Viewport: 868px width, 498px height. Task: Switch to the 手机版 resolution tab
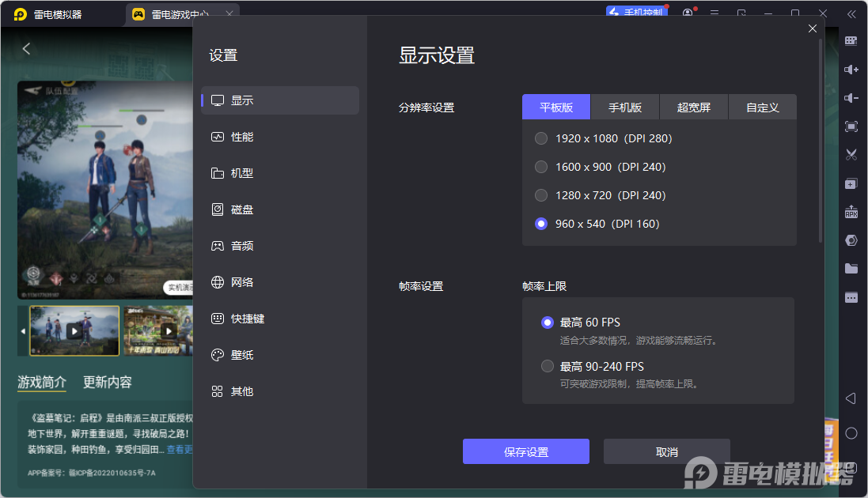[x=624, y=106]
